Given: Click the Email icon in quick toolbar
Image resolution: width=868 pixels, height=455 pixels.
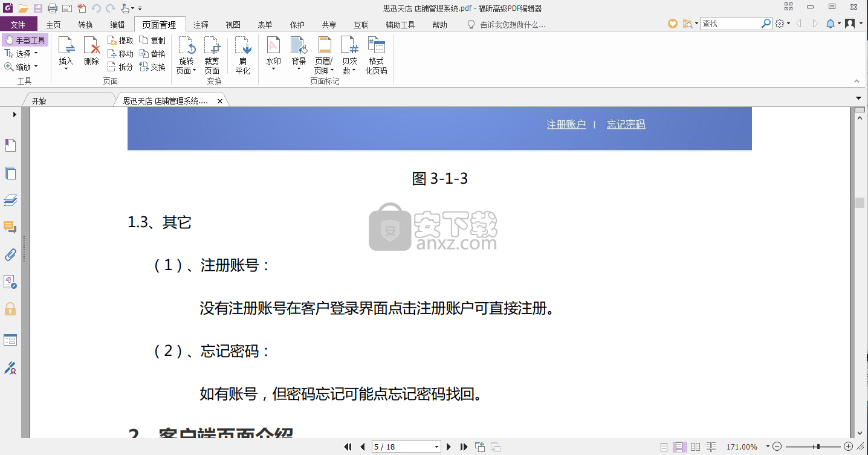Looking at the screenshot, I should (x=67, y=8).
